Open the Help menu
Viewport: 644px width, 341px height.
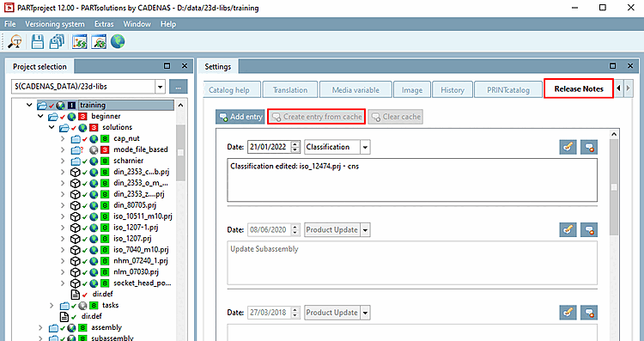[168, 24]
